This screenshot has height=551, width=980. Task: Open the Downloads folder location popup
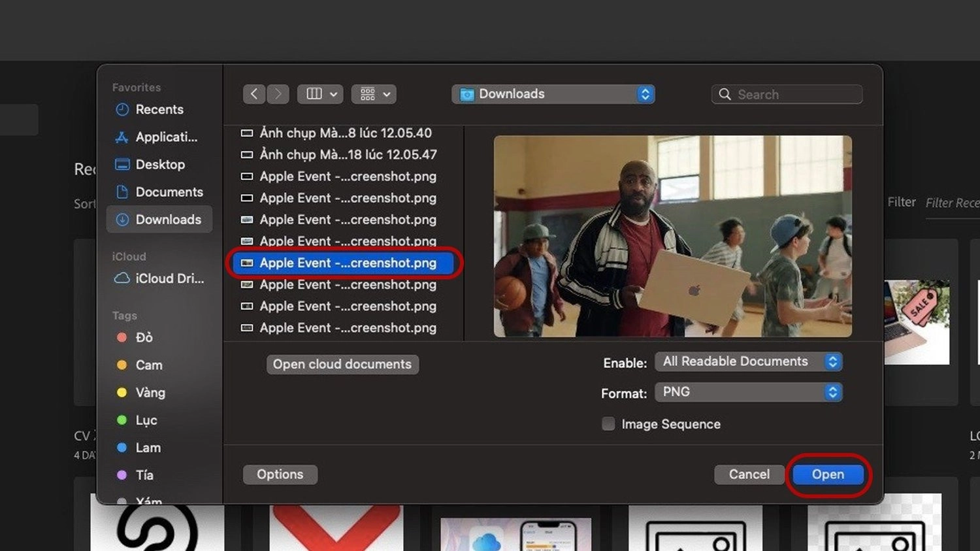(x=553, y=94)
